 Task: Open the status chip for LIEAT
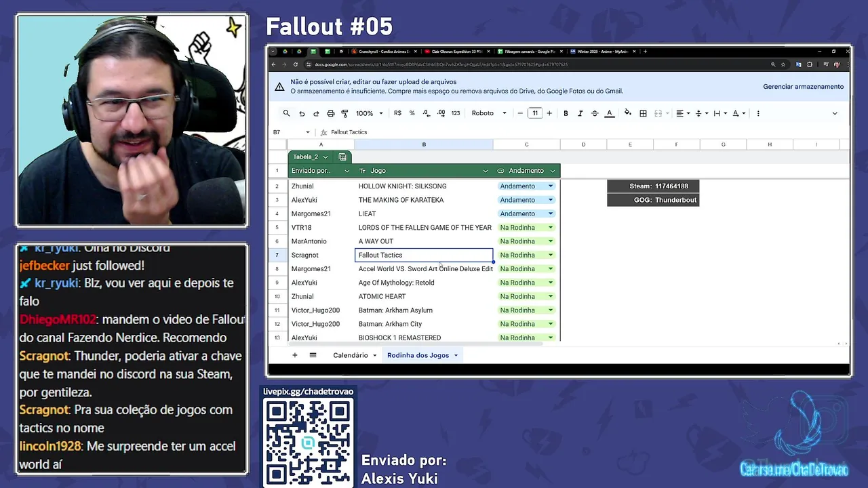[x=526, y=213]
